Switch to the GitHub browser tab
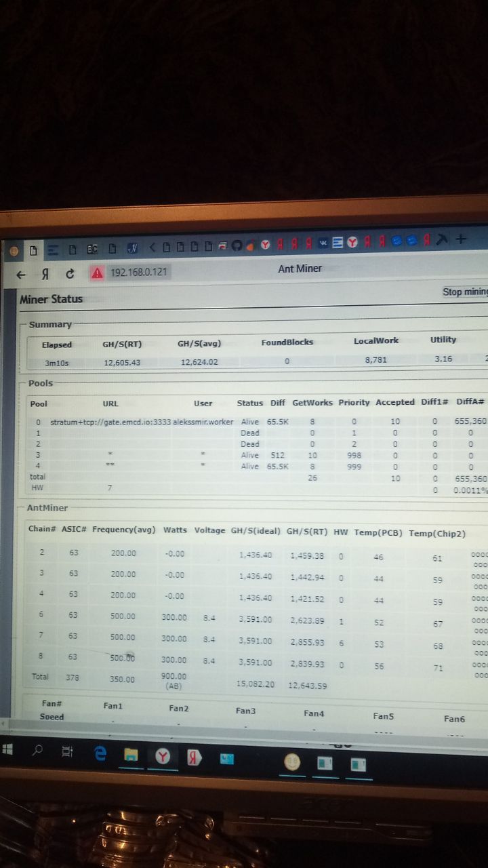The height and width of the screenshot is (868, 488). coord(237,245)
